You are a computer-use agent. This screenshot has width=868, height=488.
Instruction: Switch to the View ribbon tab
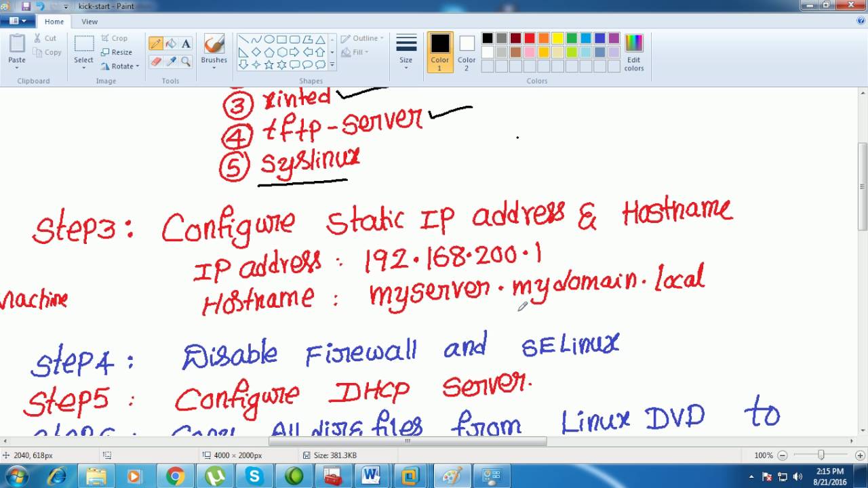coord(90,22)
